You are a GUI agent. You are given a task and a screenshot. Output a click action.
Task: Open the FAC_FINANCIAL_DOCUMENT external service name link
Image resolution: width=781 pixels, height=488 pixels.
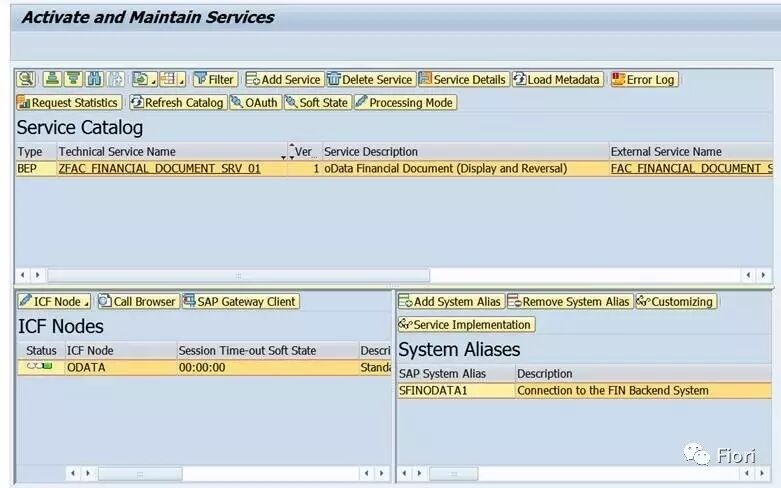[691, 168]
